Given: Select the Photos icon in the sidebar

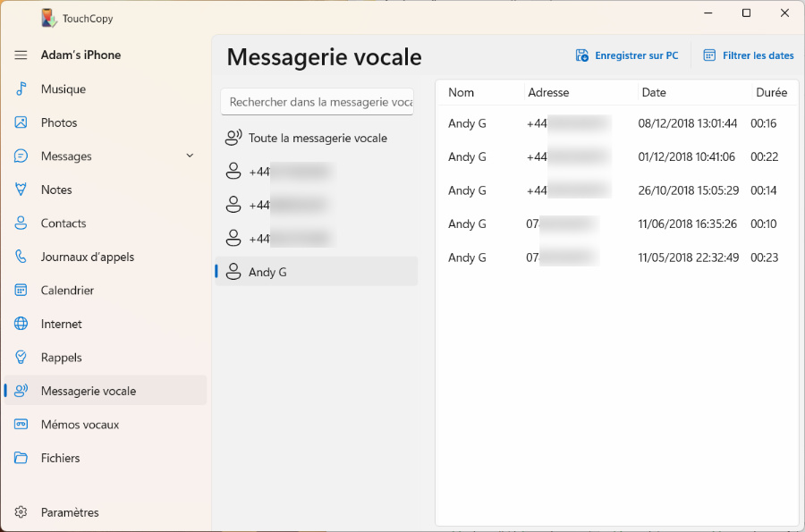Looking at the screenshot, I should [20, 122].
